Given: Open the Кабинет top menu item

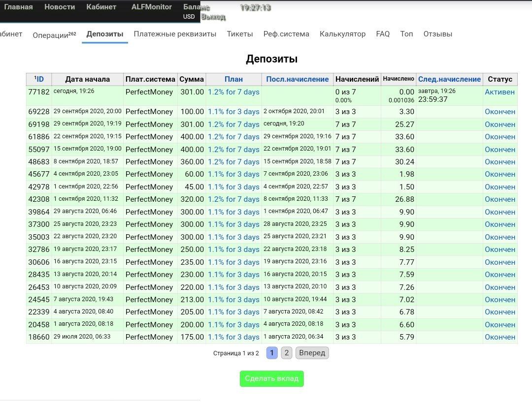Looking at the screenshot, I should tap(101, 7).
